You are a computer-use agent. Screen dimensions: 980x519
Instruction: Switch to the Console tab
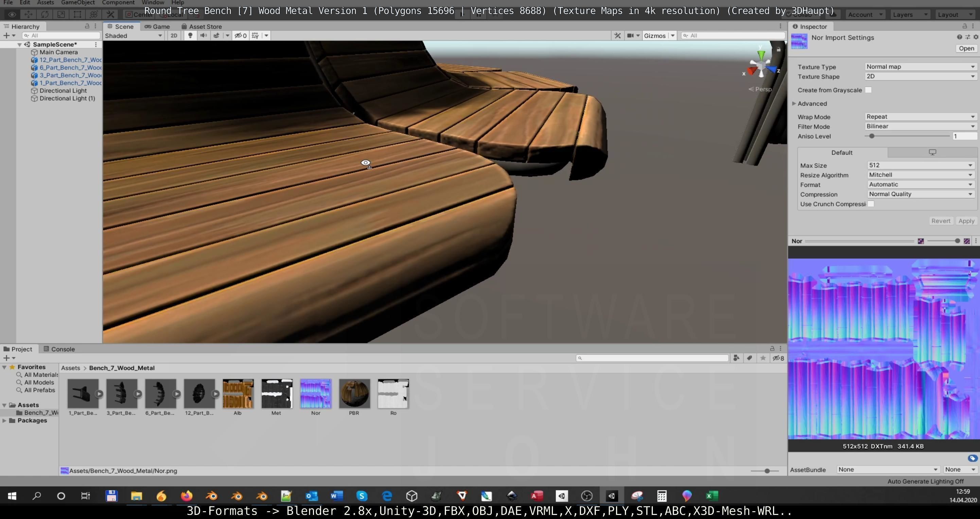pyautogui.click(x=59, y=349)
